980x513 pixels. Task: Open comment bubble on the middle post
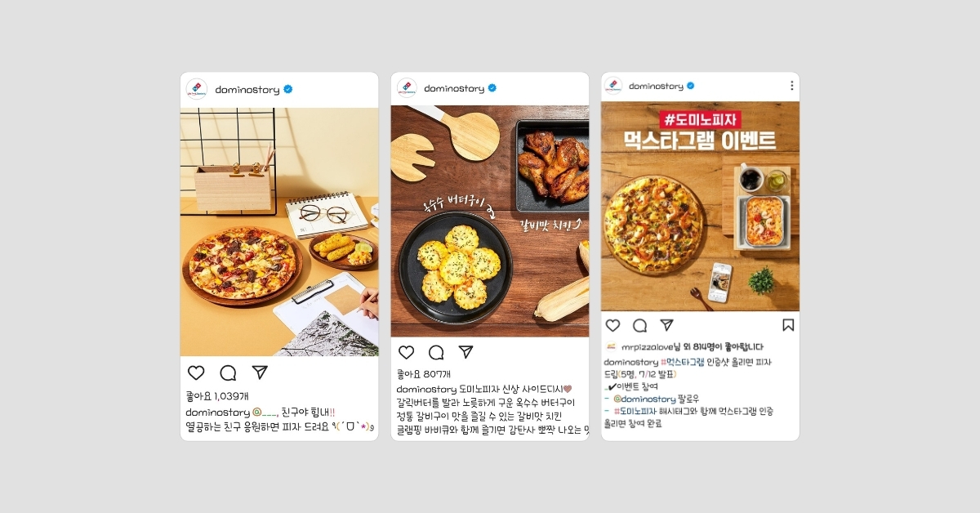(x=436, y=352)
